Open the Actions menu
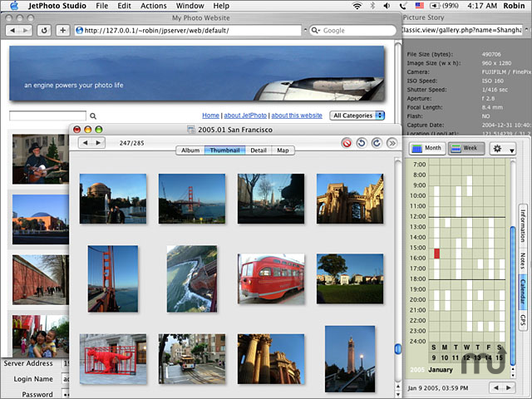 pos(154,6)
